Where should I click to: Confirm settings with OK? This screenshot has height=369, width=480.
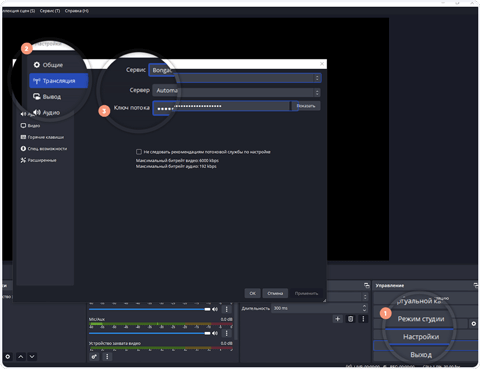click(x=252, y=293)
